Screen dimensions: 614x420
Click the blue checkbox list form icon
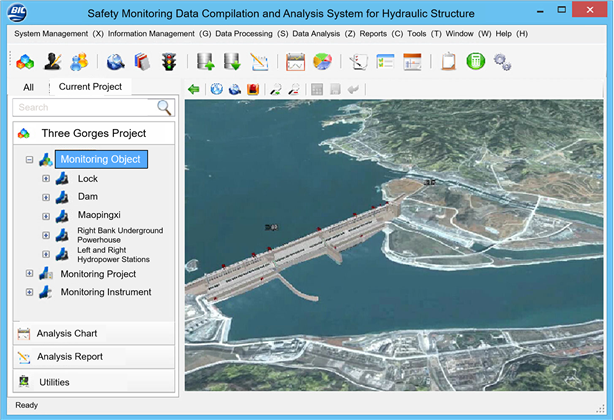[x=385, y=61]
